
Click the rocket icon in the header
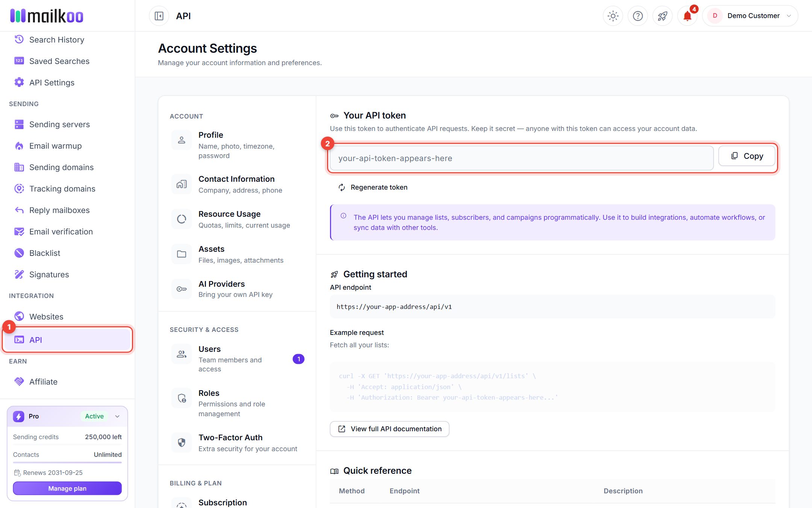click(662, 16)
